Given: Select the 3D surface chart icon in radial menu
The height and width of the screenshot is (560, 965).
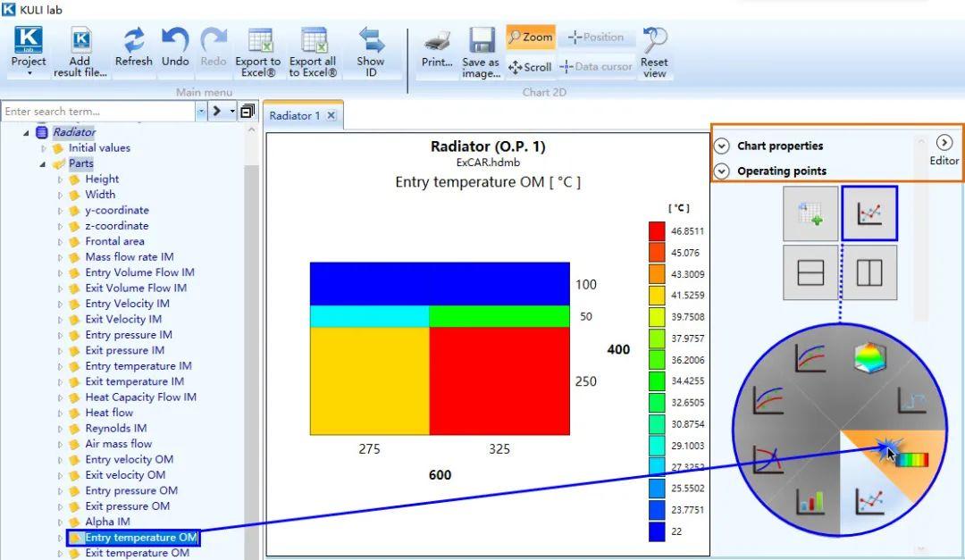Looking at the screenshot, I should [869, 357].
